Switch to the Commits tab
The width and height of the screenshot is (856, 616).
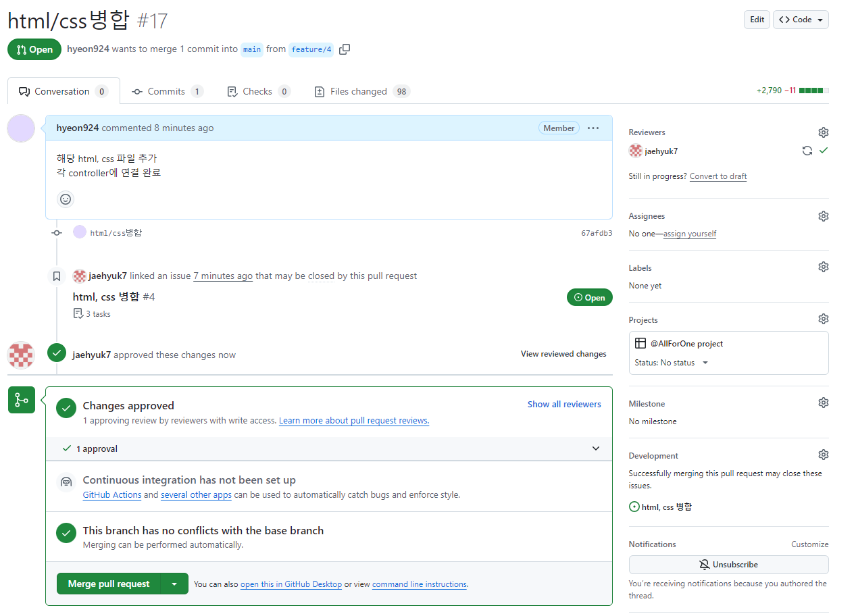167,91
